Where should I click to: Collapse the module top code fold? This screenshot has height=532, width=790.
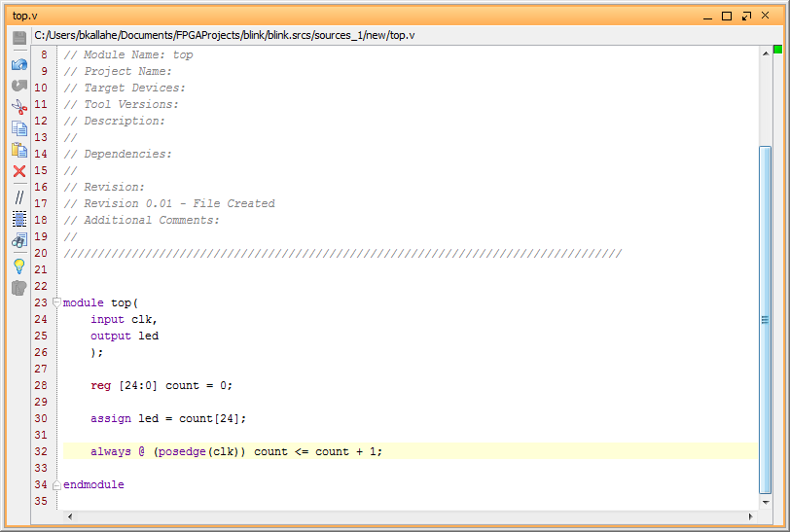point(57,302)
